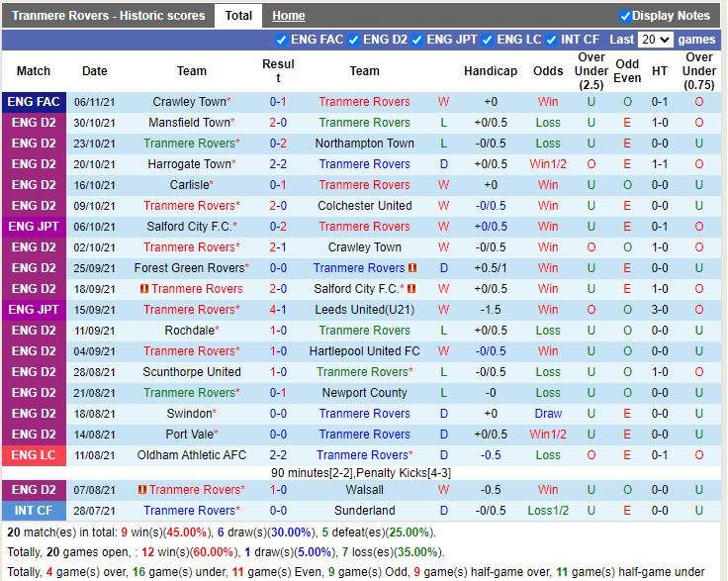This screenshot has height=581, width=728.
Task: Click the ENG LC league badge for Oldham match
Action: pyautogui.click(x=34, y=455)
